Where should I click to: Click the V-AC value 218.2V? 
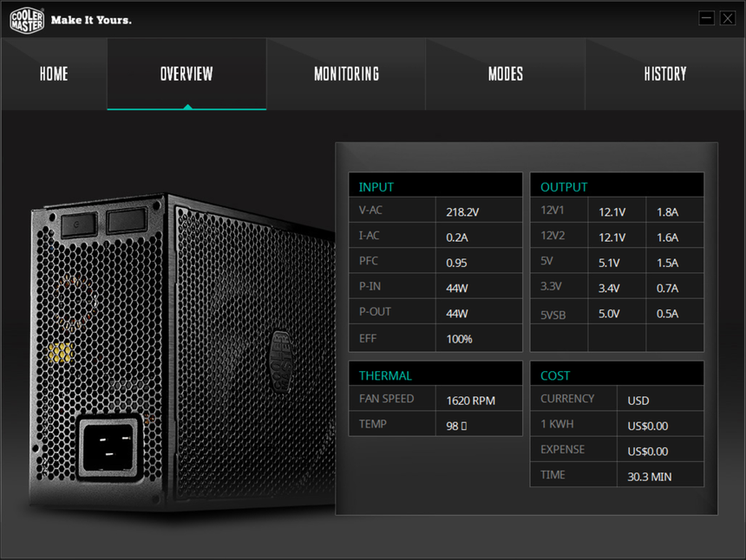(x=461, y=211)
